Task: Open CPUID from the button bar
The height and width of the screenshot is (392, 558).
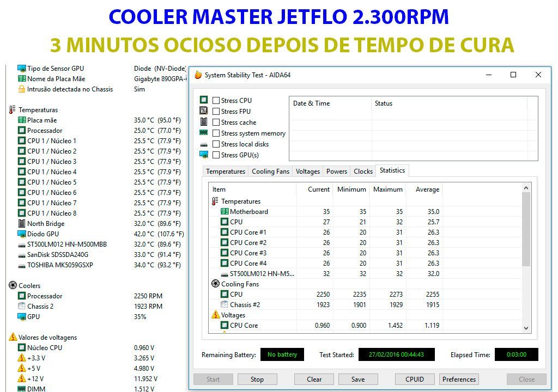Action: tap(415, 379)
